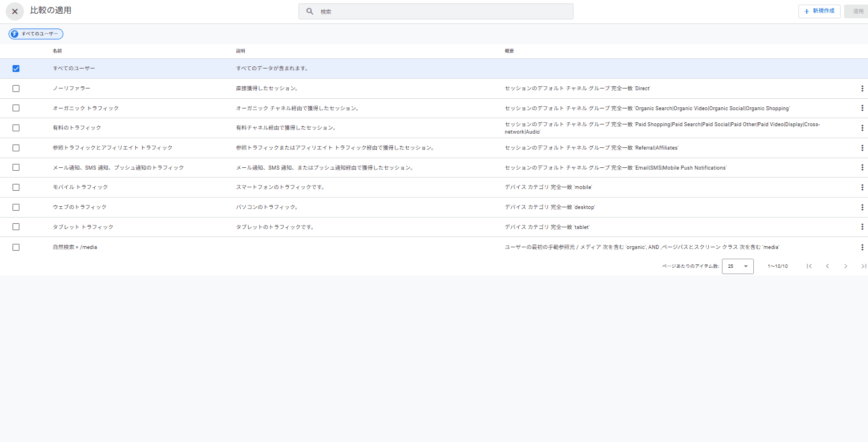
Task: Go to the first page
Action: (x=809, y=266)
